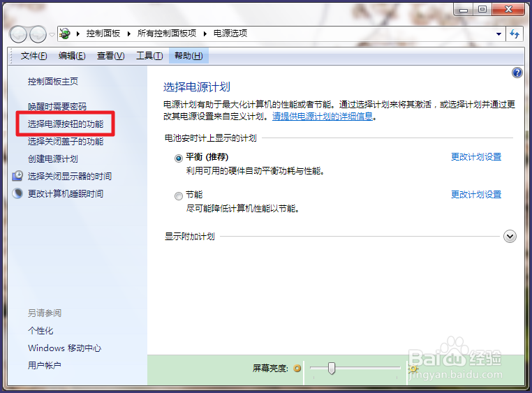Click the Control Panel icon in address bar
The image size is (532, 393).
pyautogui.click(x=65, y=34)
